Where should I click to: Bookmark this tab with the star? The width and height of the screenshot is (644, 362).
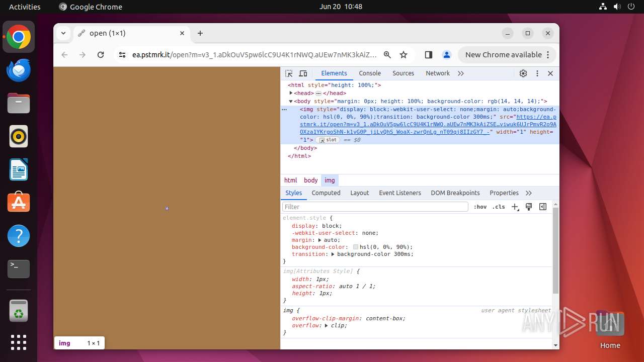tap(404, 55)
